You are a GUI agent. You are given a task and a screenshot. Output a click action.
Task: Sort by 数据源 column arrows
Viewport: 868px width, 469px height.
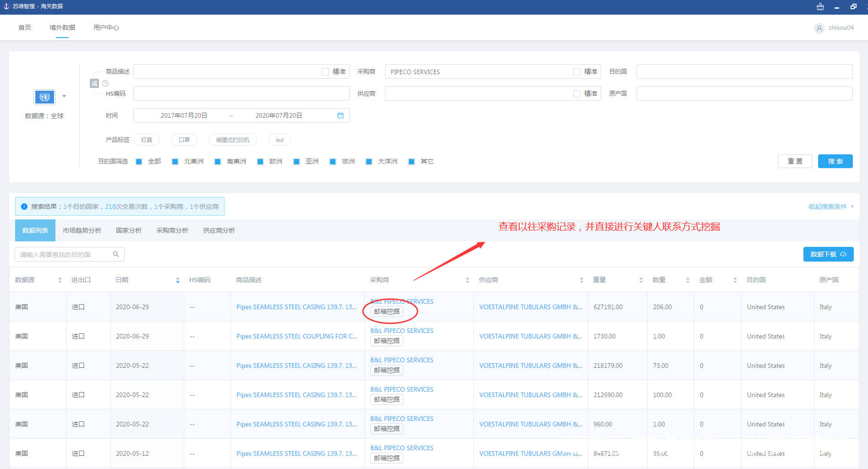[x=60, y=280]
